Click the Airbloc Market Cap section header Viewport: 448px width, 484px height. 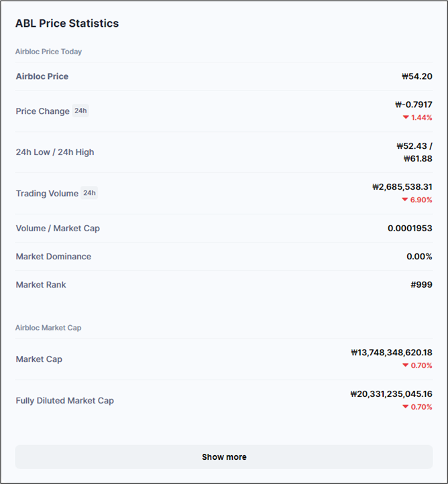(x=48, y=328)
